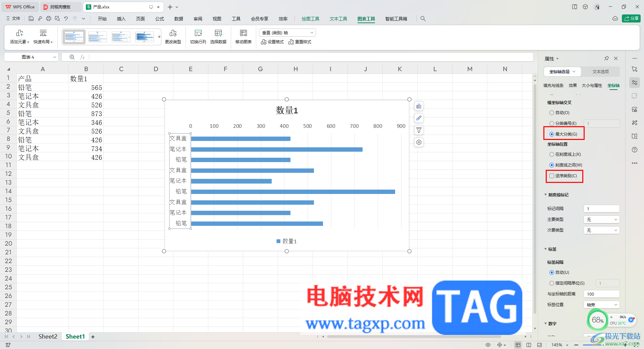Open the Label Position (标签位置) dropdown
644x349 pixels.
click(602, 305)
